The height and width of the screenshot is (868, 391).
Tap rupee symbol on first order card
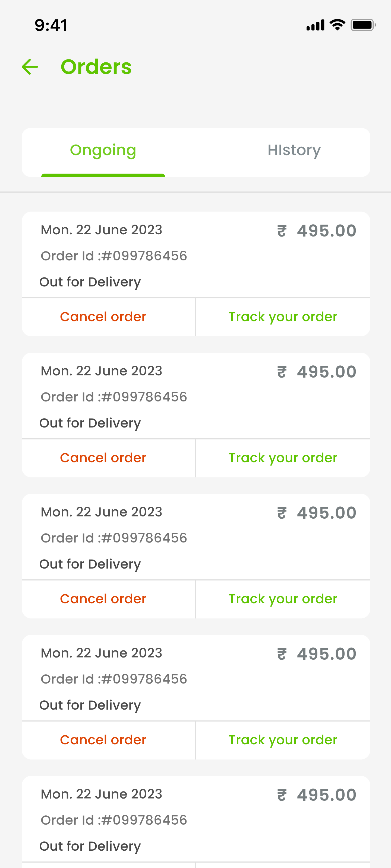[x=282, y=231]
